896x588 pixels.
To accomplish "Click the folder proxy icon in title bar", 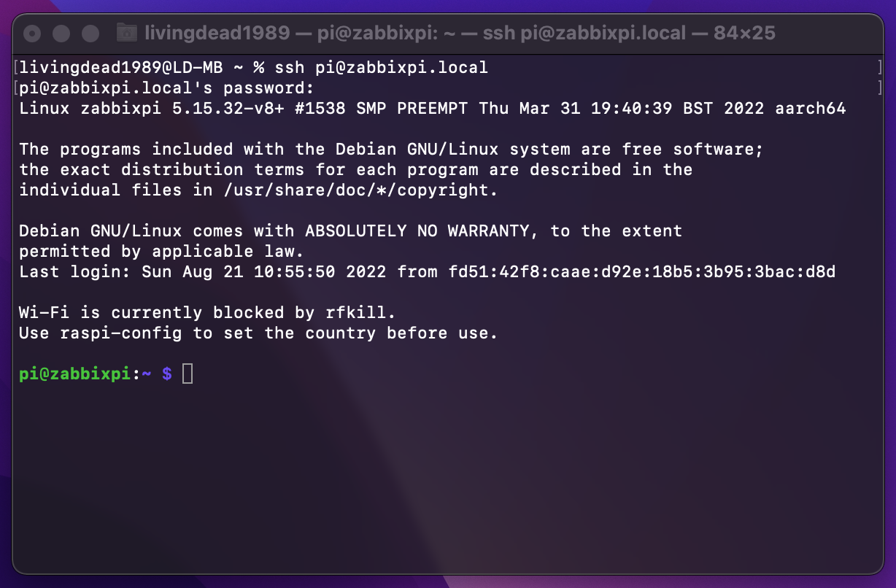I will 127,33.
